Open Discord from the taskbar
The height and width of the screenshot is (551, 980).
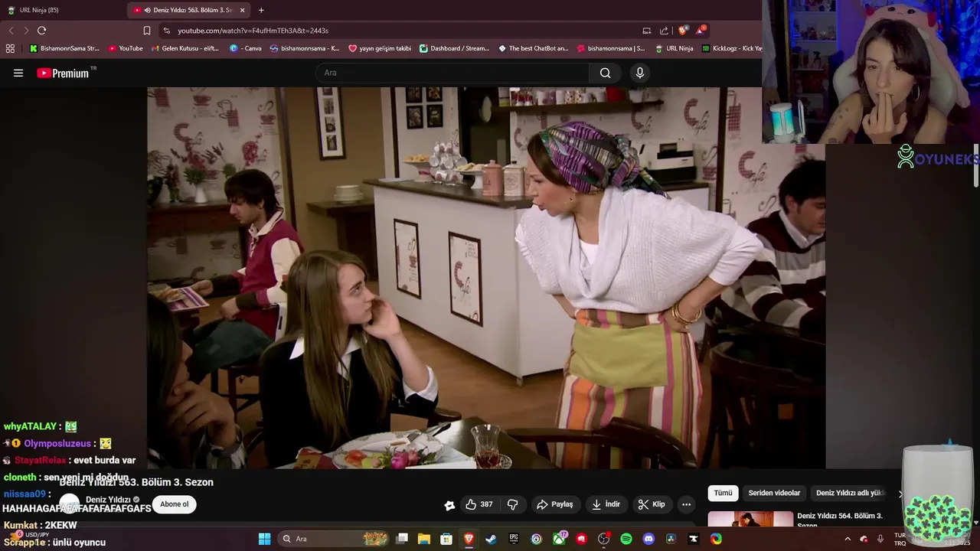(648, 539)
